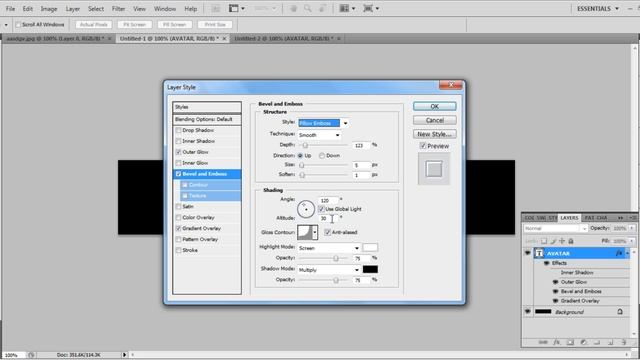The width and height of the screenshot is (640, 360).
Task: Check the Color Overlay style checkbox
Action: tap(178, 218)
